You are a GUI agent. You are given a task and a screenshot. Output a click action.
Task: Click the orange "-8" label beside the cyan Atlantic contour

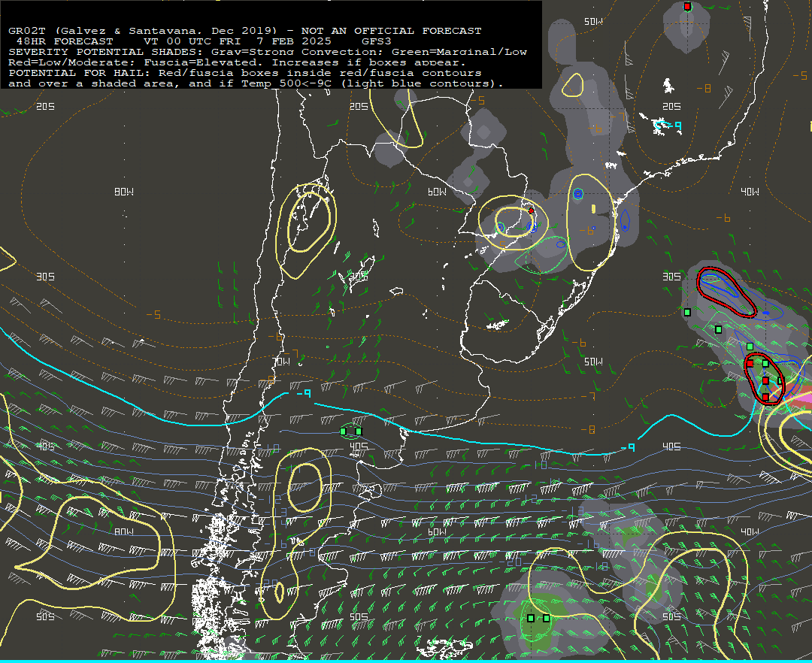coord(588,429)
